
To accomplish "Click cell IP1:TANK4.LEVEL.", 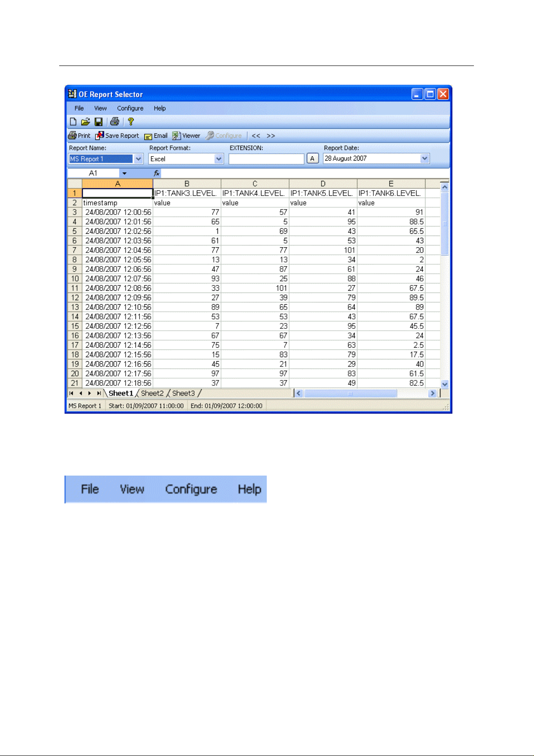I will click(255, 193).
